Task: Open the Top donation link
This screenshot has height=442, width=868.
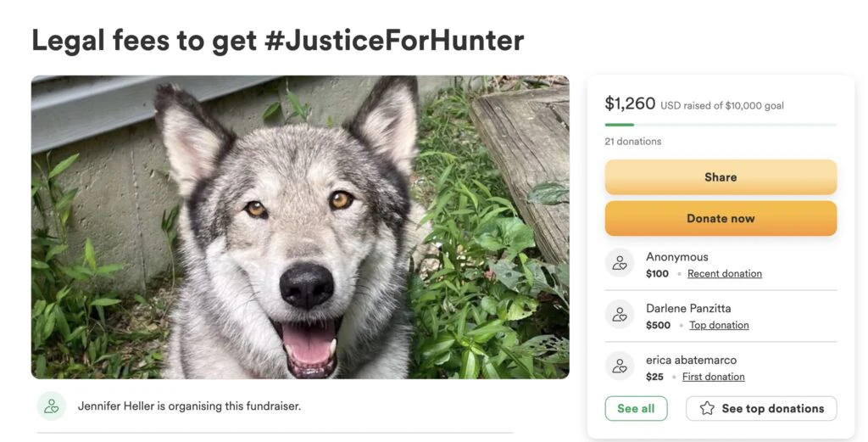Action: click(719, 326)
